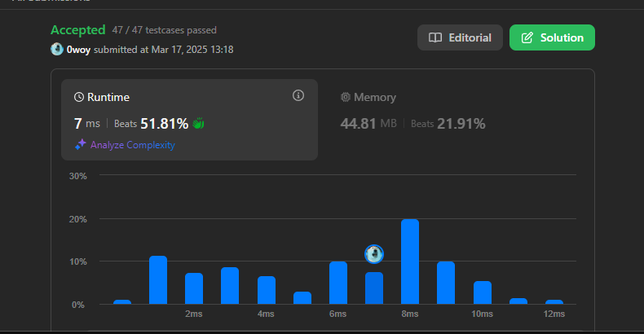Click the green Solution button

click(x=552, y=37)
